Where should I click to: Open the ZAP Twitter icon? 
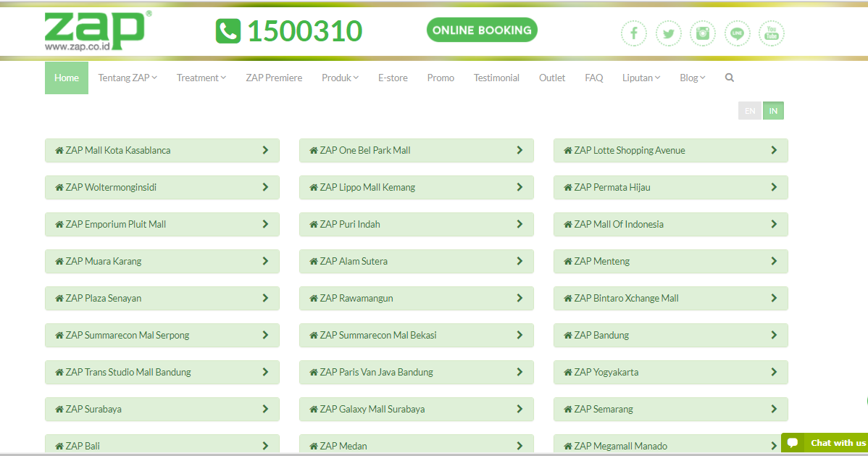pyautogui.click(x=668, y=33)
